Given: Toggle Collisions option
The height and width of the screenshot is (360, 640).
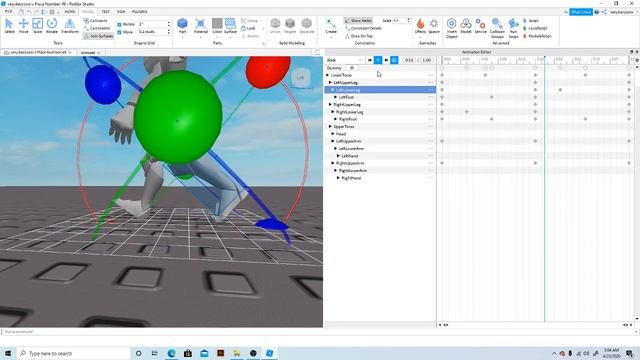Looking at the screenshot, I should 96,20.
